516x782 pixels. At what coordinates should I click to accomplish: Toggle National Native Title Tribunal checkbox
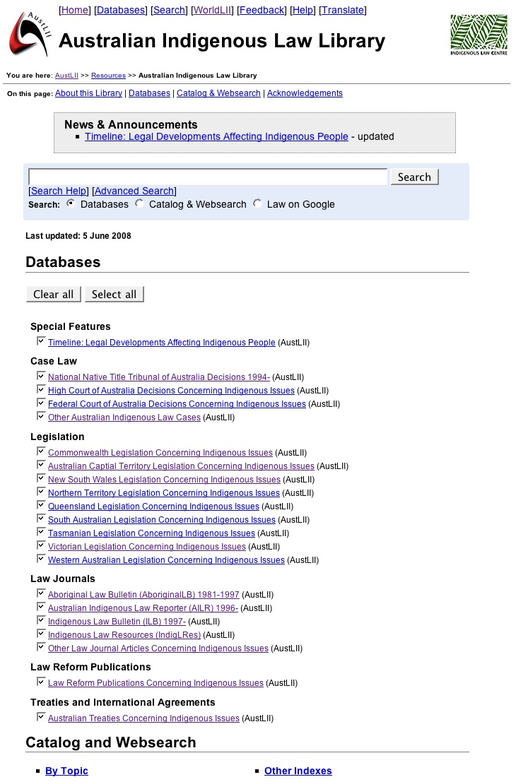tap(41, 376)
